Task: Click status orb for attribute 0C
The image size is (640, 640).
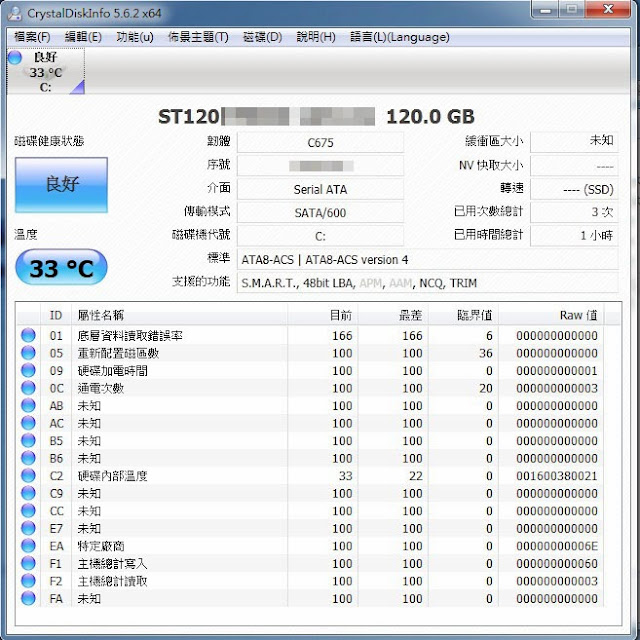Action: (28, 388)
